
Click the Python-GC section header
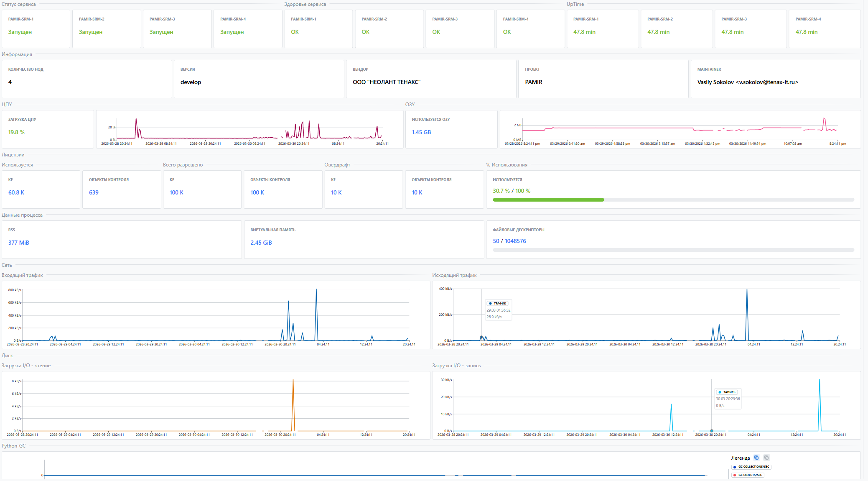point(14,446)
